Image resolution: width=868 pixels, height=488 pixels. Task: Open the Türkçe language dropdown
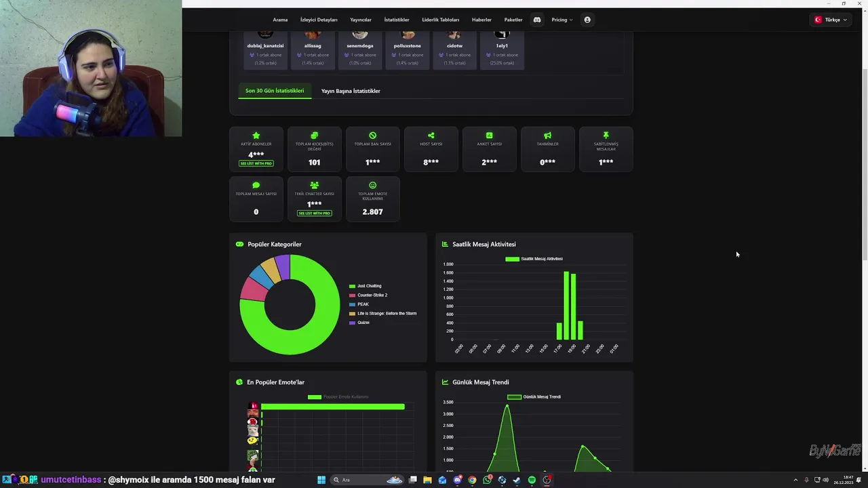831,20
